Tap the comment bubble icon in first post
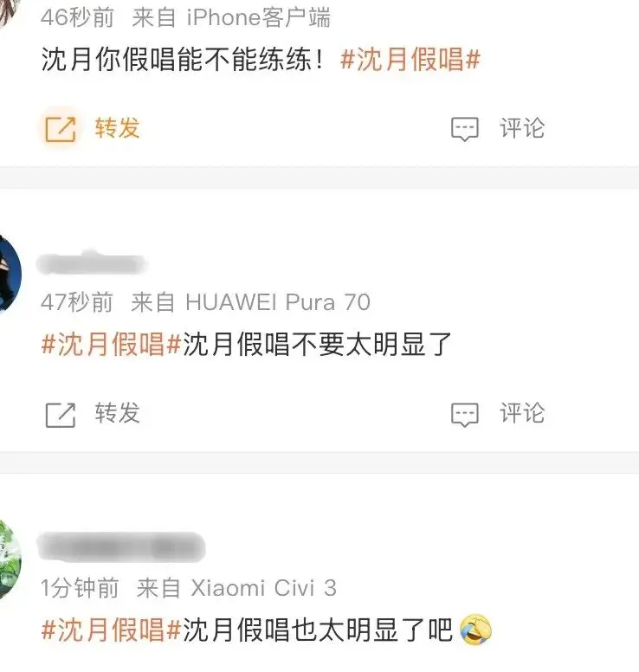Screen dimensions: 639x672 pyautogui.click(x=465, y=129)
